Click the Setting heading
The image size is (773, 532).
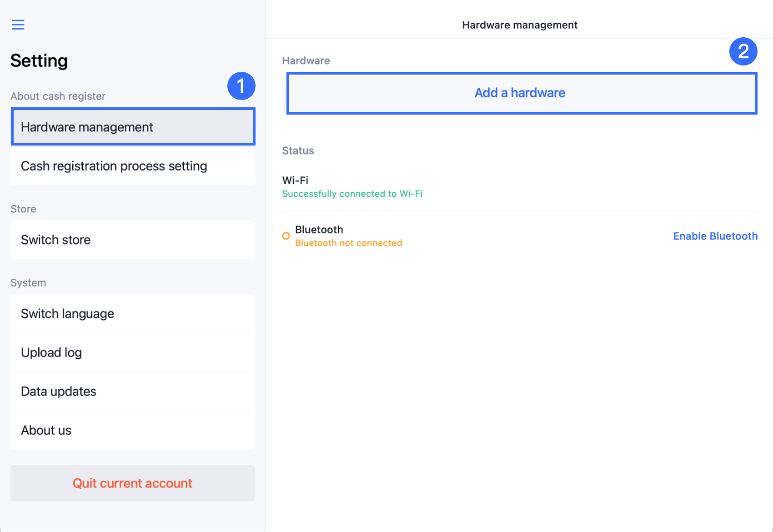(x=39, y=60)
